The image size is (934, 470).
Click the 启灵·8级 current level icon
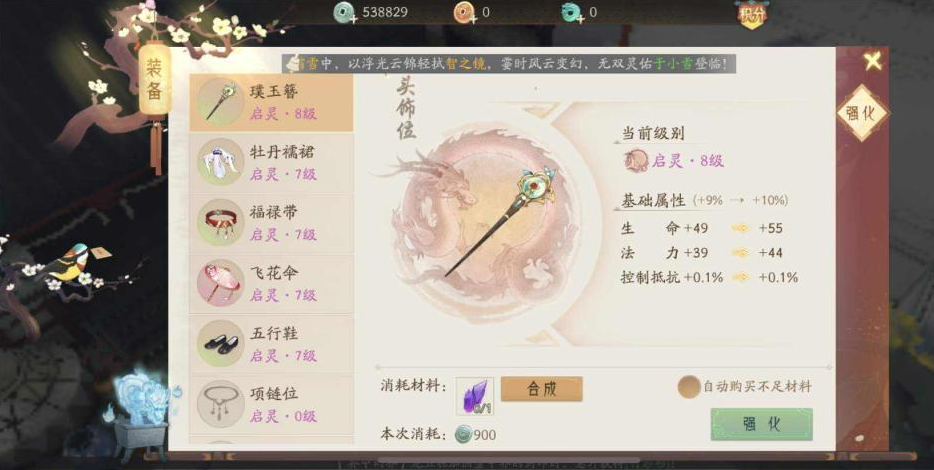(x=636, y=161)
